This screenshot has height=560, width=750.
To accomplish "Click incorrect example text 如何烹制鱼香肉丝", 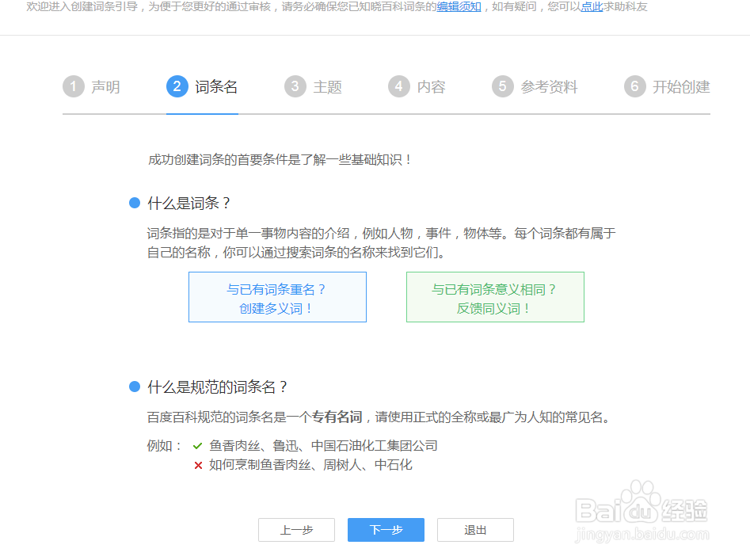I will (x=261, y=465).
